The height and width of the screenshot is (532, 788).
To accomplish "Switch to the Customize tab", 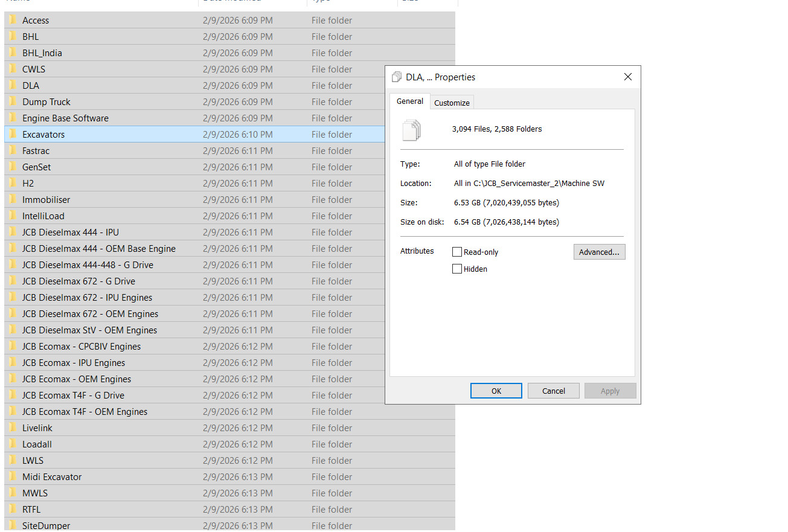I will (x=452, y=103).
